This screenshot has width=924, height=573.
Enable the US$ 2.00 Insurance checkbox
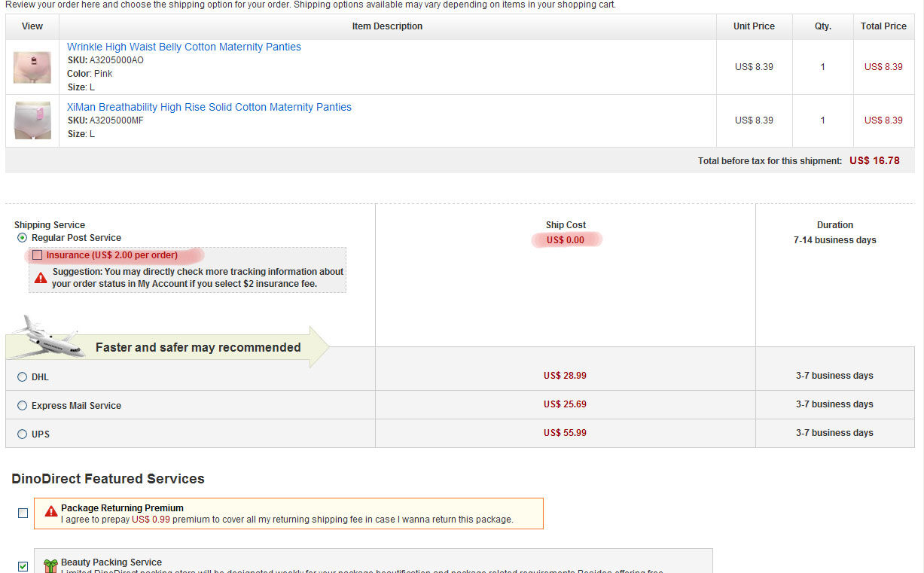pyautogui.click(x=37, y=255)
